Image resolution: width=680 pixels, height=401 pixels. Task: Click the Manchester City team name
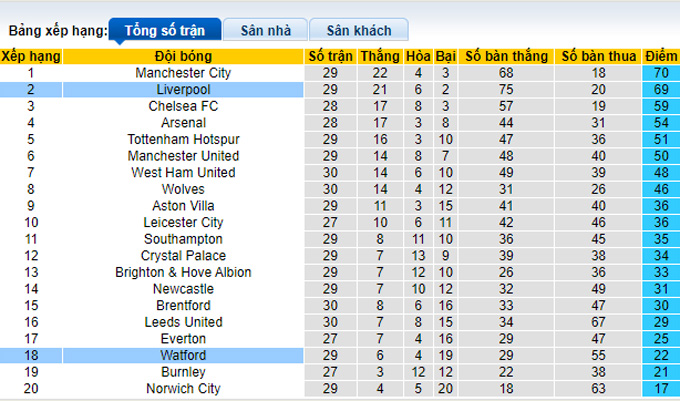tap(184, 73)
